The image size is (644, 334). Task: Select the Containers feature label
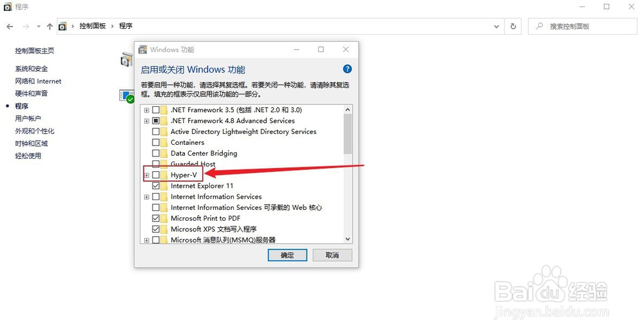coord(187,142)
